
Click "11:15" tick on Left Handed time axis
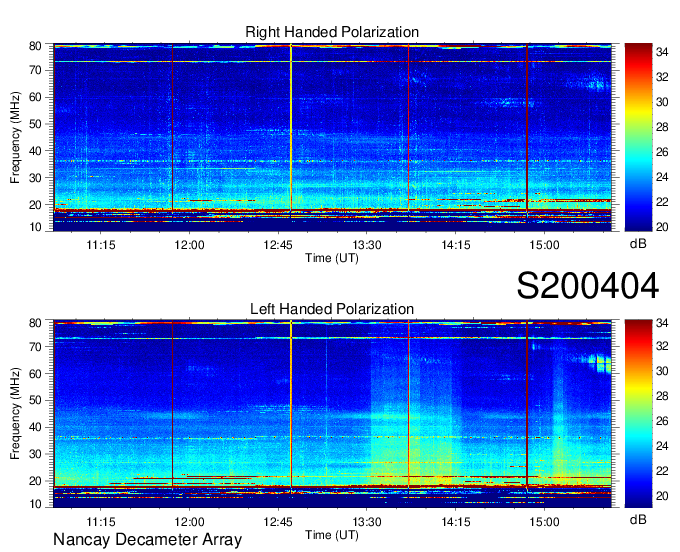point(101,522)
